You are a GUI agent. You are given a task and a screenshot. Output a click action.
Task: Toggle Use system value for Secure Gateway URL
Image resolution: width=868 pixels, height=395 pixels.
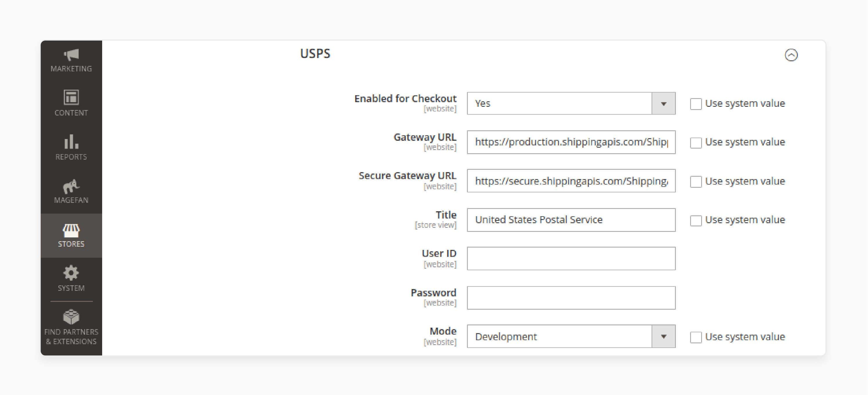(x=696, y=182)
